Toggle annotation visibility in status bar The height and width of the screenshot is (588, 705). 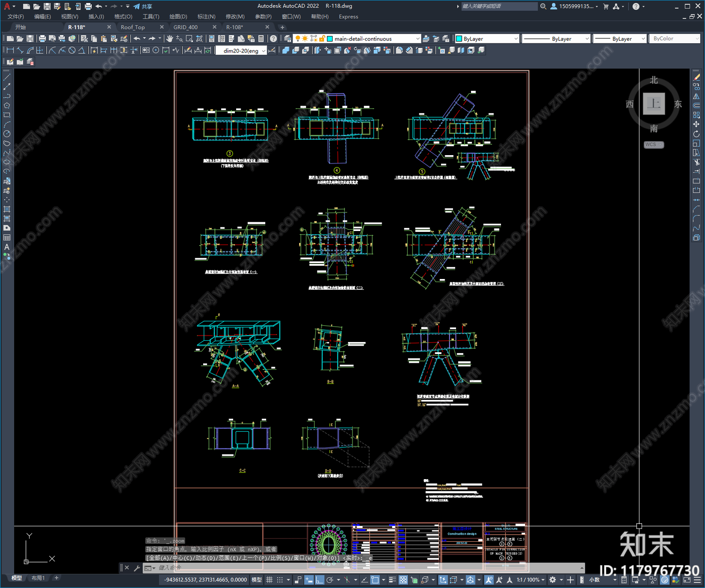[x=489, y=580]
